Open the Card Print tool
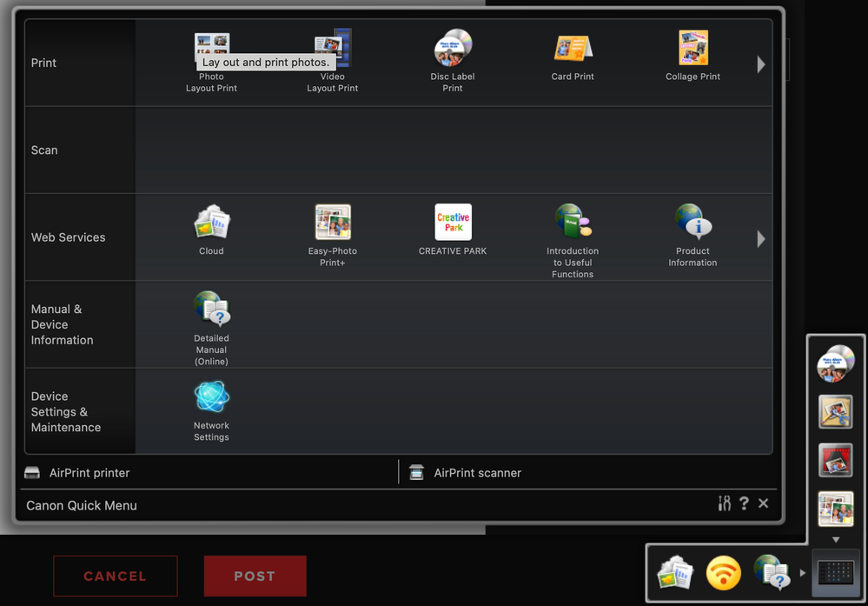Screen dimensions: 868x606 click(572, 48)
